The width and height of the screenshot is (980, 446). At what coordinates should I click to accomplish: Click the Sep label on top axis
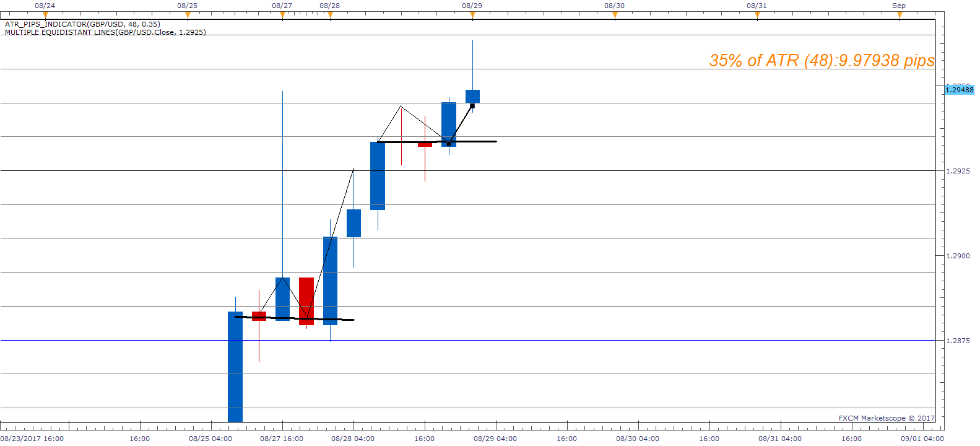click(x=899, y=6)
